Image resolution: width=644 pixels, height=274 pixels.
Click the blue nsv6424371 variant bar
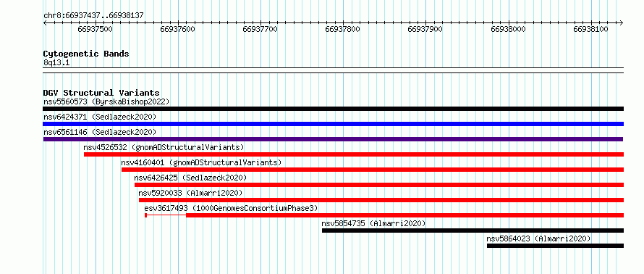(x=333, y=124)
